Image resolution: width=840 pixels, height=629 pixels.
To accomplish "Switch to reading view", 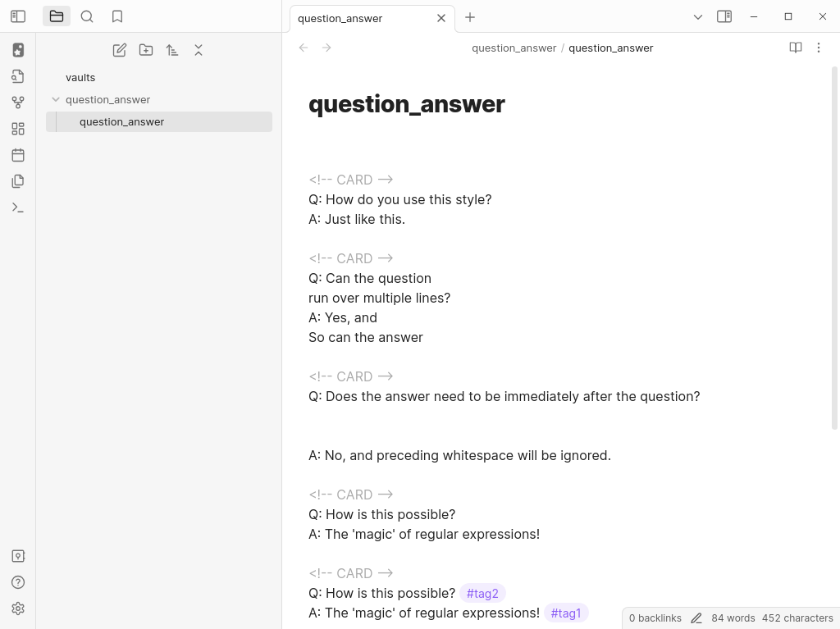I will (795, 48).
